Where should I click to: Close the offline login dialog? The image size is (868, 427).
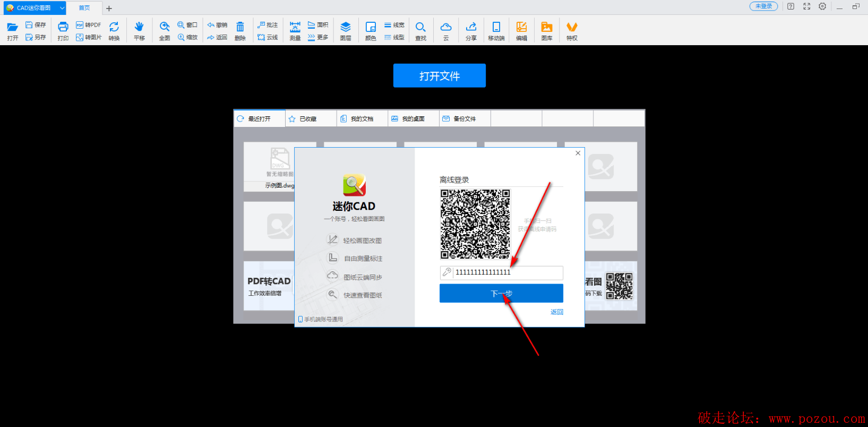[x=578, y=153]
